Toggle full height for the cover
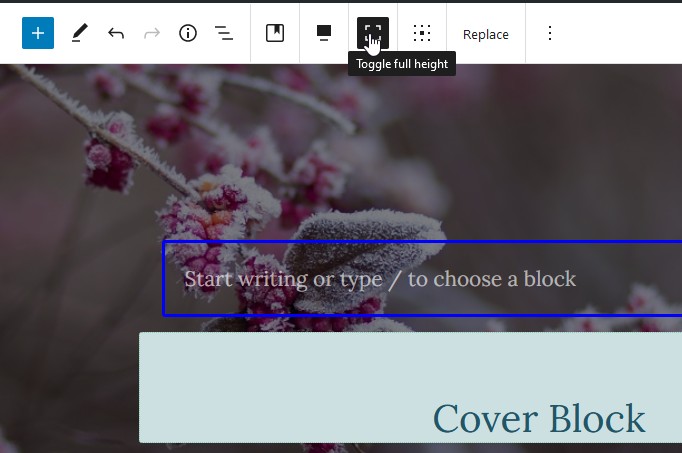 [x=373, y=33]
